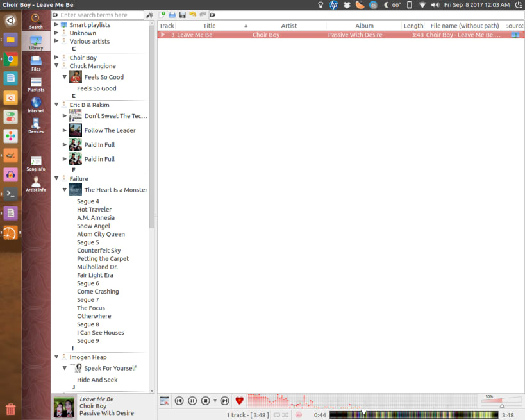Click the spectrum analyzer visualization
The height and width of the screenshot is (420, 525).
pyautogui.click(x=363, y=401)
